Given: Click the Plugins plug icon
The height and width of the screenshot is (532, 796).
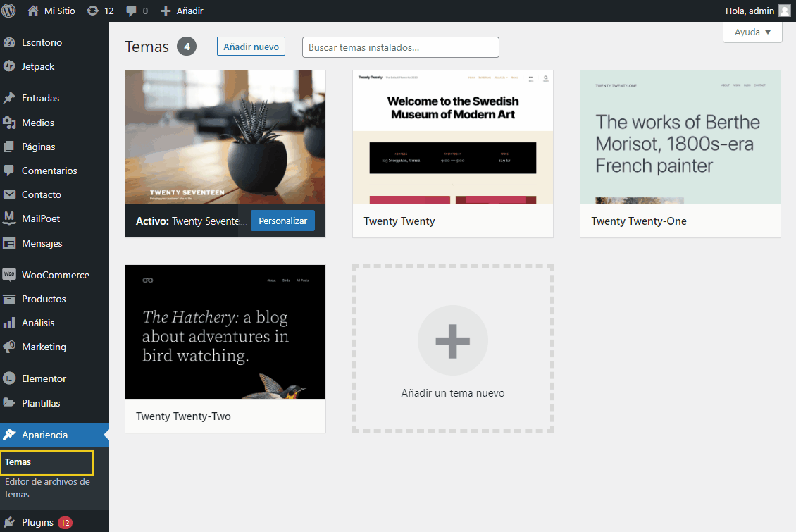Looking at the screenshot, I should tap(9, 522).
